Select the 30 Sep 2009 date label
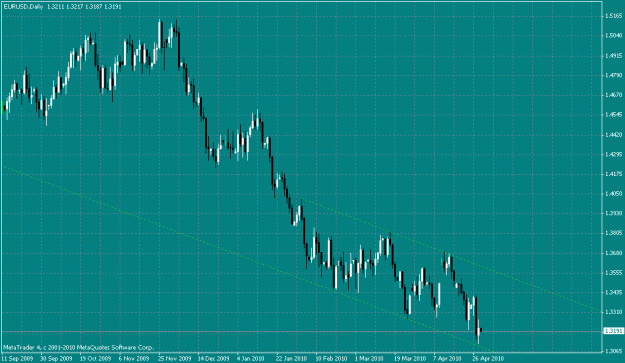Image resolution: width=625 pixels, height=363 pixels. coord(56,359)
